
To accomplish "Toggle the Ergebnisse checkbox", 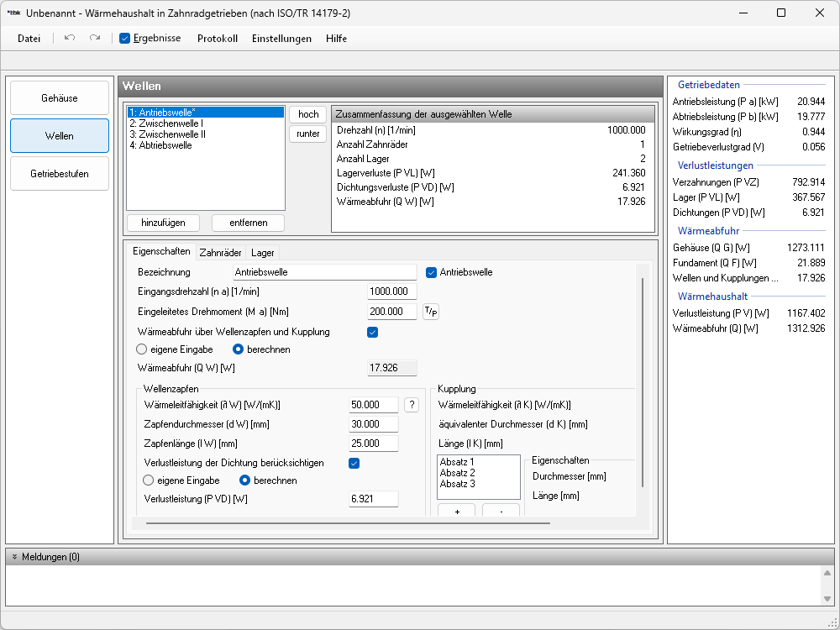I will [125, 39].
